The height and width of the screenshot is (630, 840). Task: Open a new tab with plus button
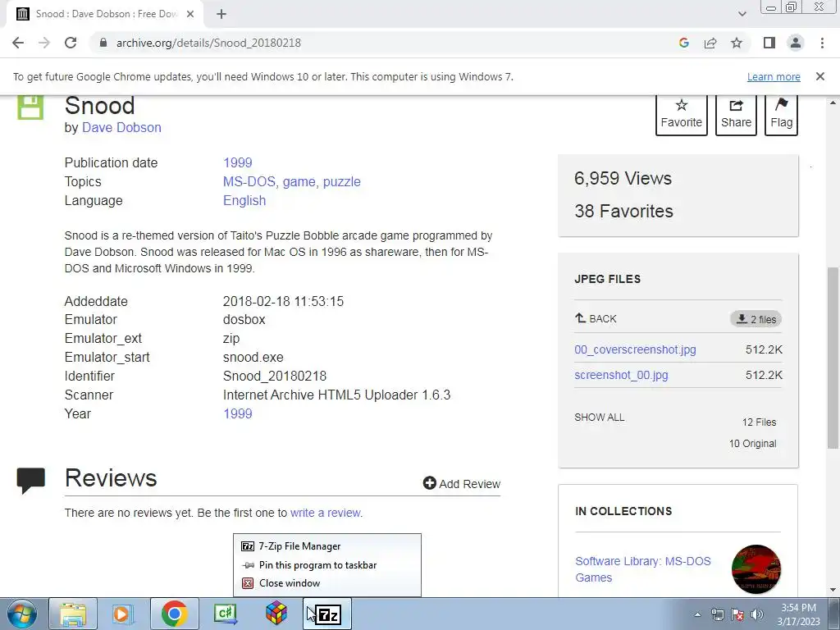tap(221, 14)
